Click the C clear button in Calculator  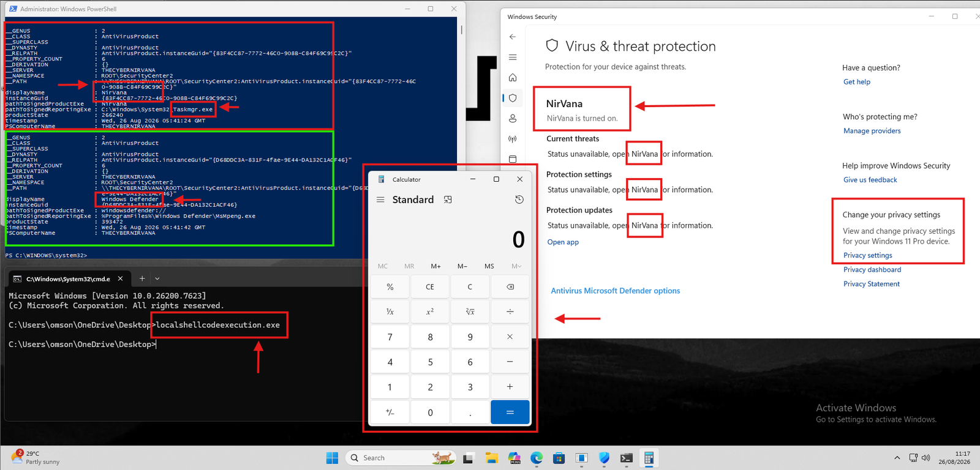point(470,286)
